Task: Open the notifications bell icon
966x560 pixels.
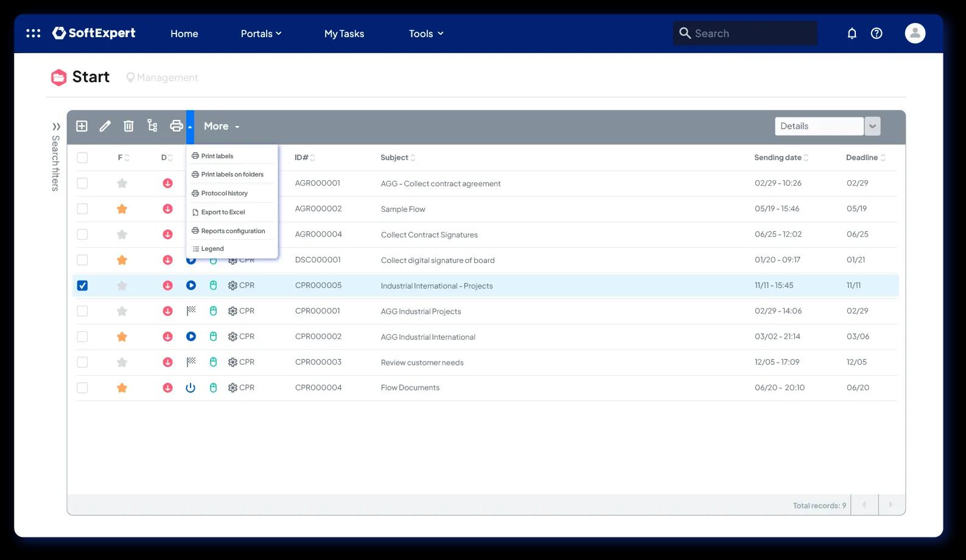Action: coord(852,33)
